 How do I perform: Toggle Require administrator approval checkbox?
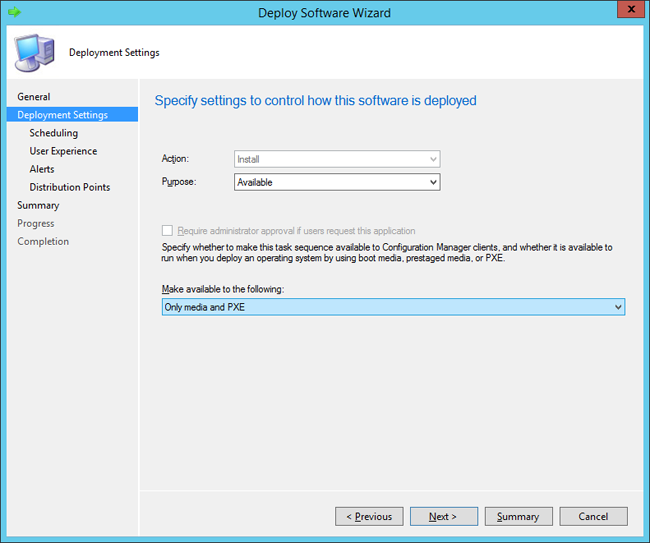(x=167, y=230)
